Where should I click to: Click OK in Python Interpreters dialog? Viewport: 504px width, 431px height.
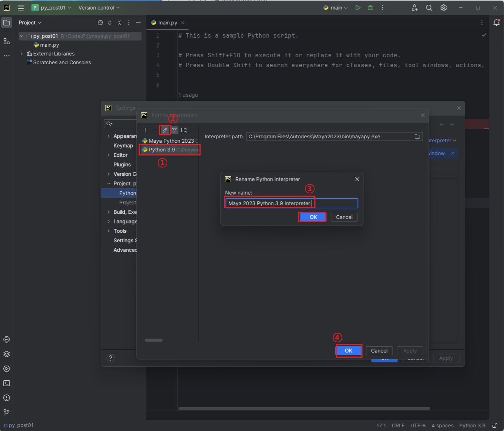pyautogui.click(x=349, y=351)
